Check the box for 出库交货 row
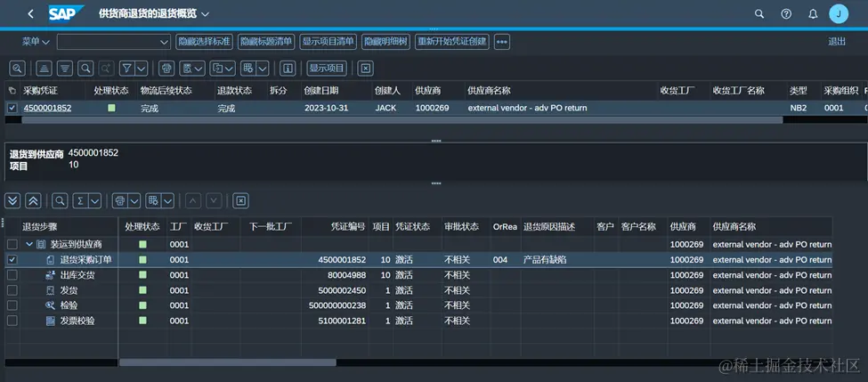Image resolution: width=868 pixels, height=382 pixels. (x=12, y=275)
